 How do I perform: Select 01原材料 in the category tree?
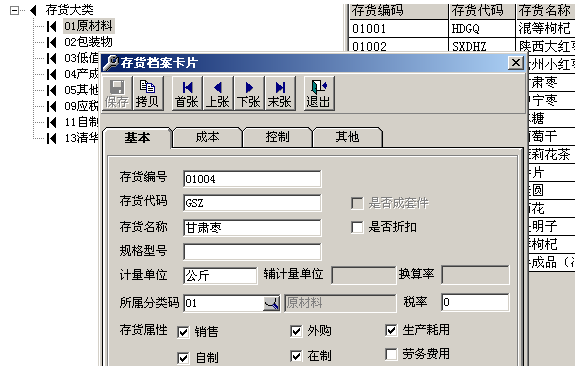(88, 26)
